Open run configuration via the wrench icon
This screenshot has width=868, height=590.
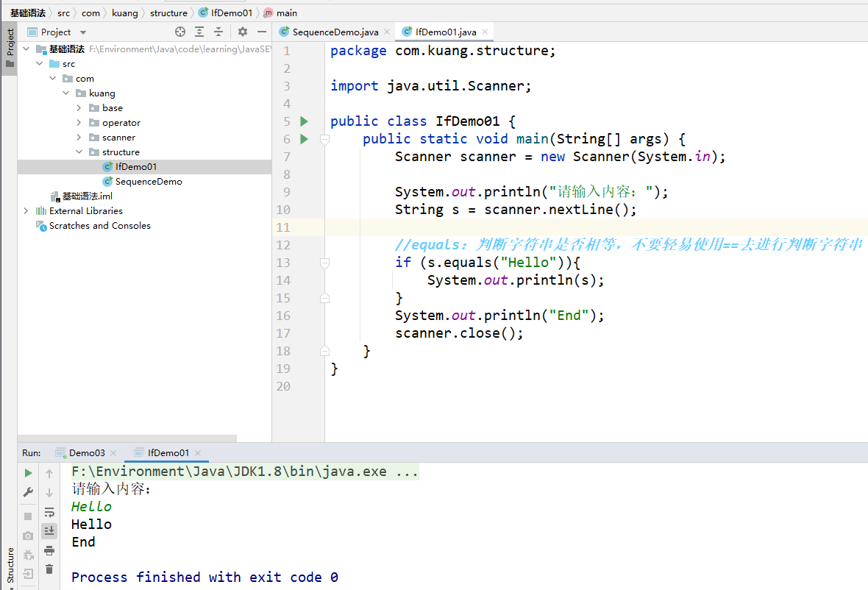point(28,492)
